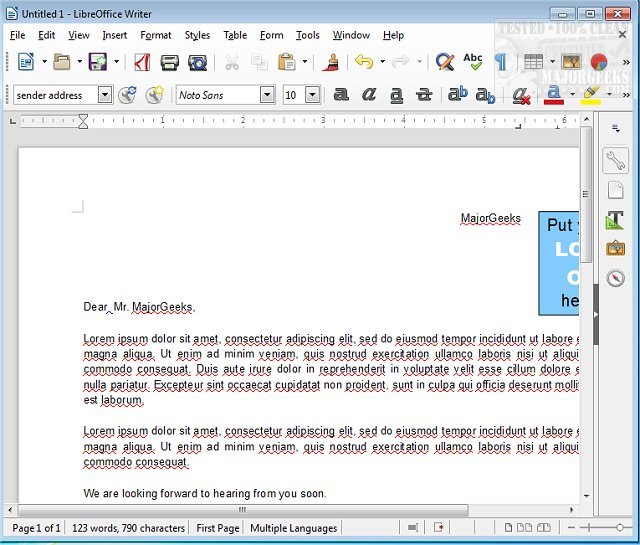640x545 pixels.
Task: Open the font size dropdown
Action: click(313, 95)
